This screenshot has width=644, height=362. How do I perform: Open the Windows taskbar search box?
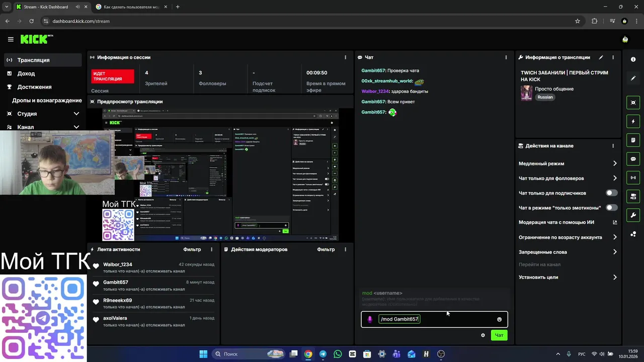(x=249, y=354)
